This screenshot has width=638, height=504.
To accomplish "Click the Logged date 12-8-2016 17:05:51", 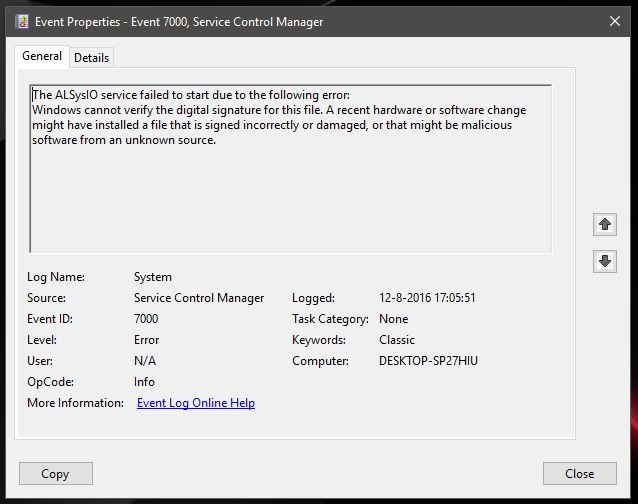I will pyautogui.click(x=427, y=298).
